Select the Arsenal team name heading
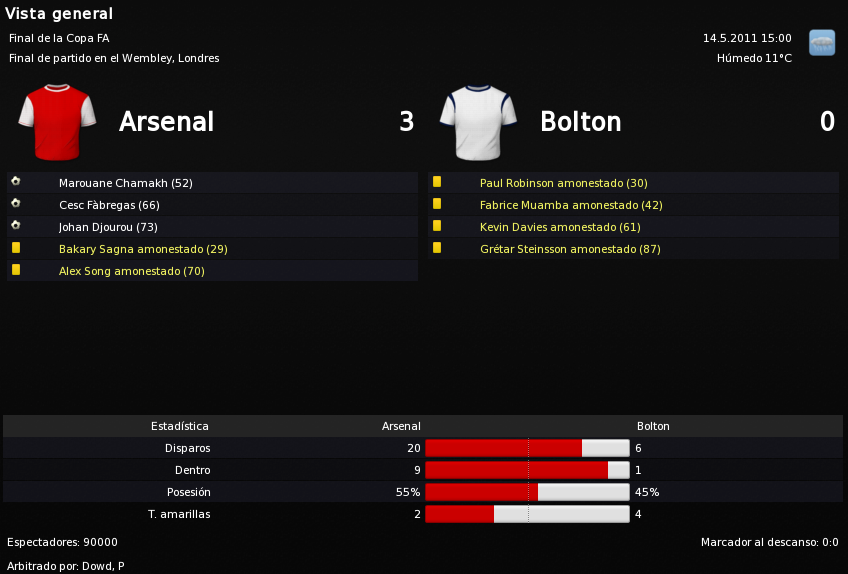 click(167, 121)
